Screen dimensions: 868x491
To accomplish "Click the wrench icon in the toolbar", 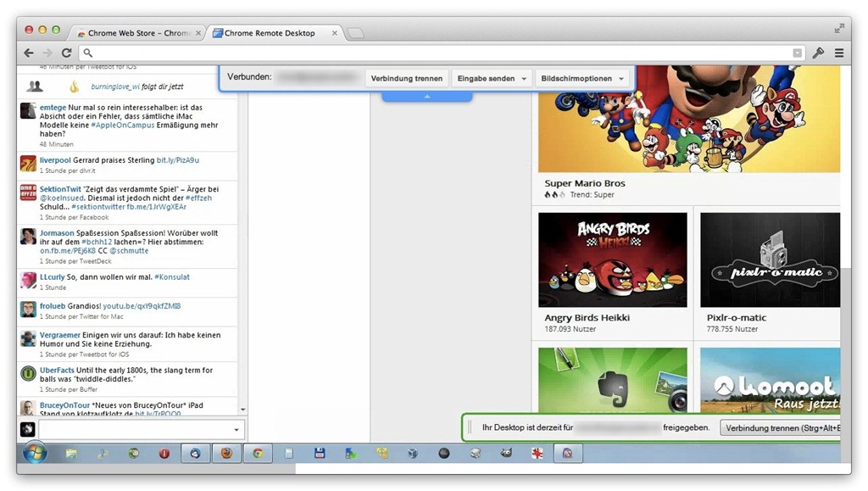I will click(818, 53).
